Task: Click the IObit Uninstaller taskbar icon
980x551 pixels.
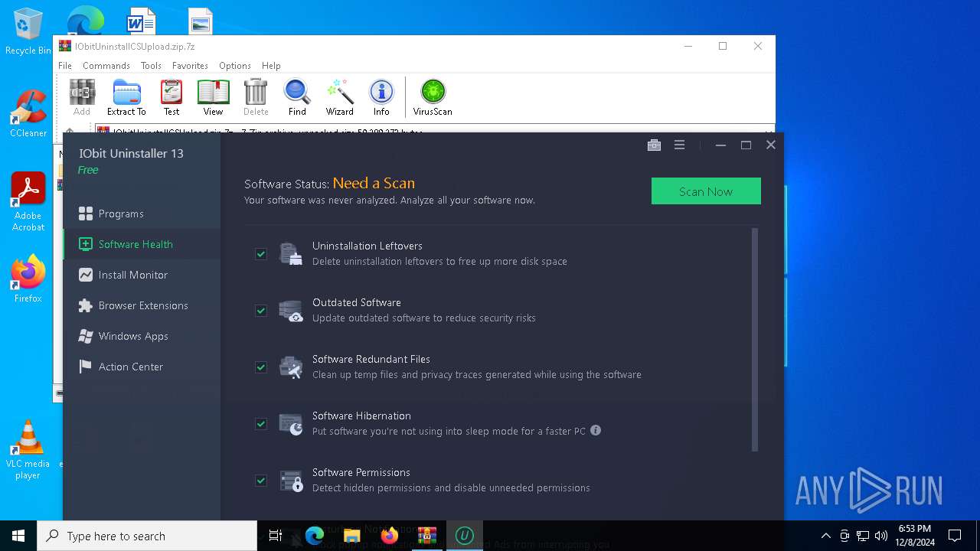Action: click(464, 536)
